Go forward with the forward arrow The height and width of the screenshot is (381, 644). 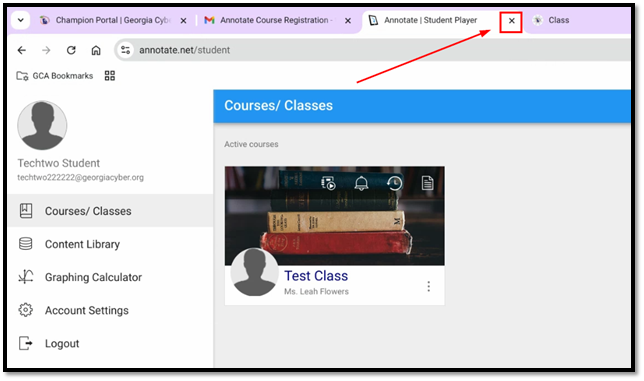pos(46,50)
